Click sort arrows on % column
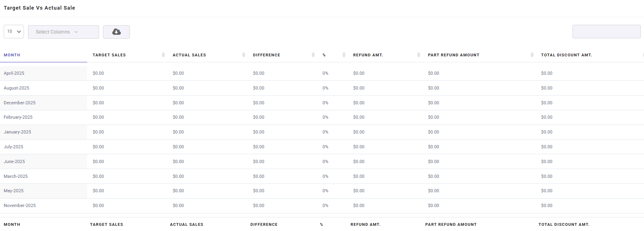Image resolution: width=644 pixels, height=231 pixels. coord(344,55)
